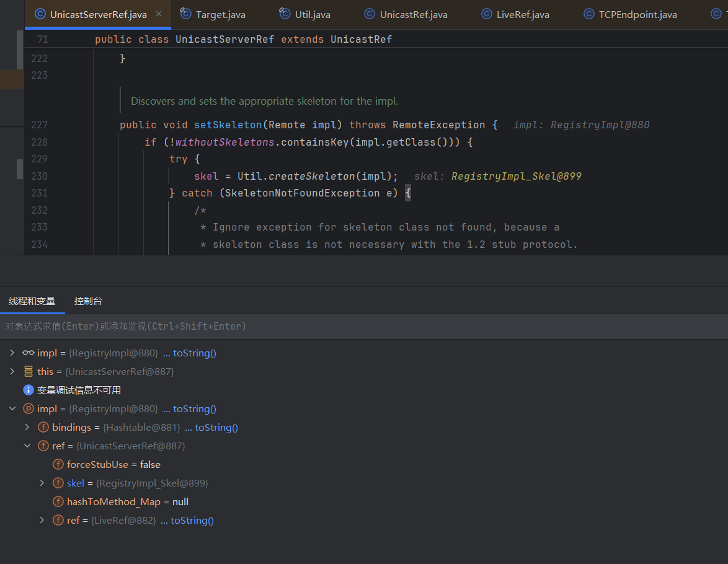Expand the 'this' UnicastServerRef@887 node
Screen dimensions: 728x564
pos(12,372)
